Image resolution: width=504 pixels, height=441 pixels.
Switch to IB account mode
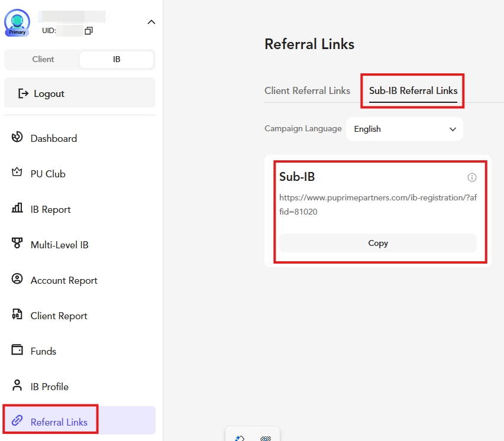(117, 60)
